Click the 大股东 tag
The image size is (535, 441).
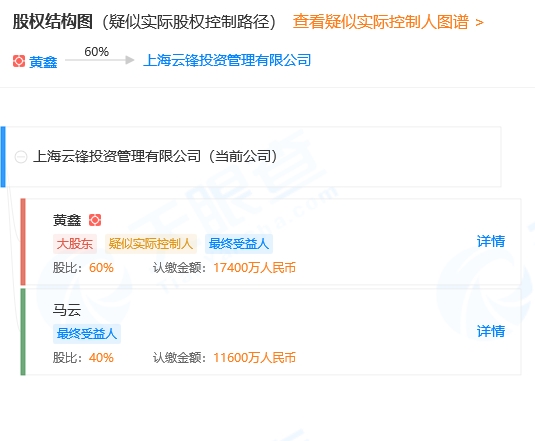pos(75,244)
